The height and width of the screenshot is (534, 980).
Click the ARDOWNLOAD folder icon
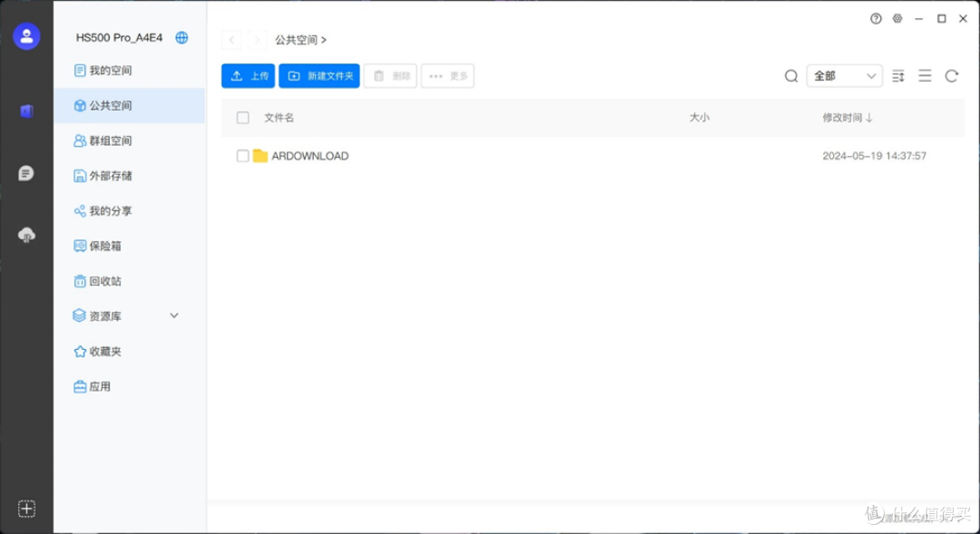[260, 156]
